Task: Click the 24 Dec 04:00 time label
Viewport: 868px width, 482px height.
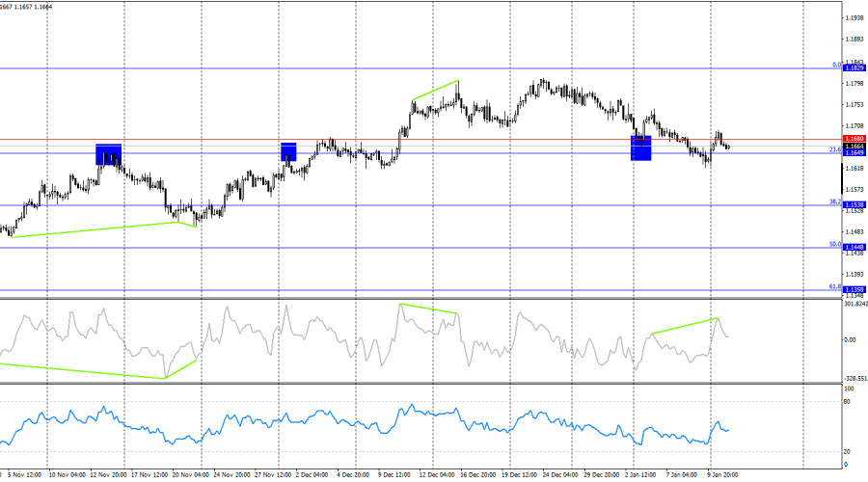Action: click(x=561, y=475)
